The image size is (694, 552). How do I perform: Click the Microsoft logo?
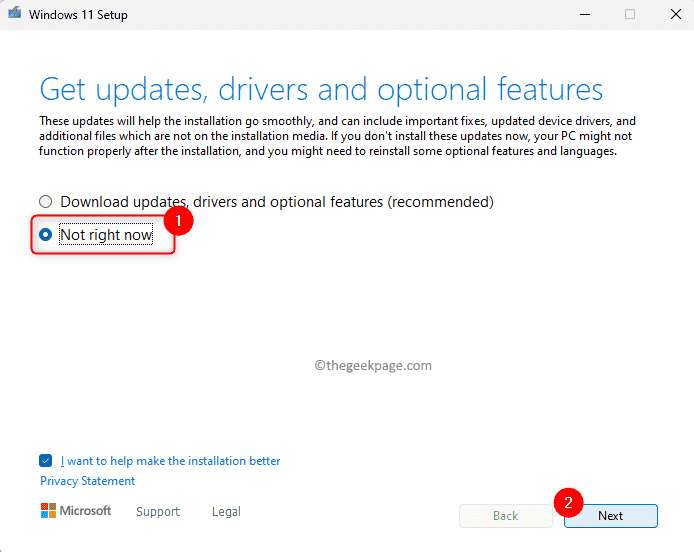(x=76, y=511)
